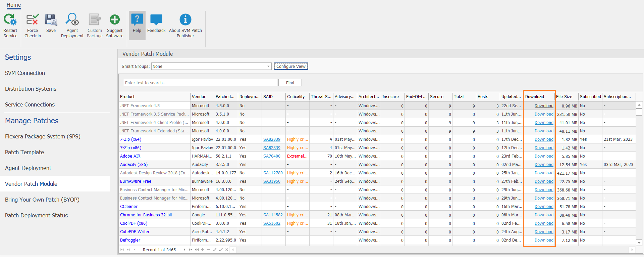The image size is (644, 257).
Task: Open SAID link SA82839 for 7-Zip (x64)
Action: pos(272,139)
